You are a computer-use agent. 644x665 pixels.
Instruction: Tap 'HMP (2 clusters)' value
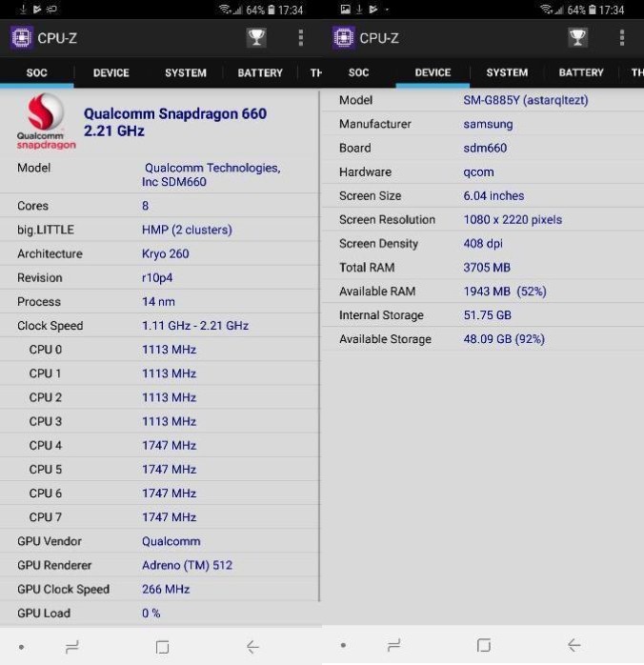click(187, 230)
